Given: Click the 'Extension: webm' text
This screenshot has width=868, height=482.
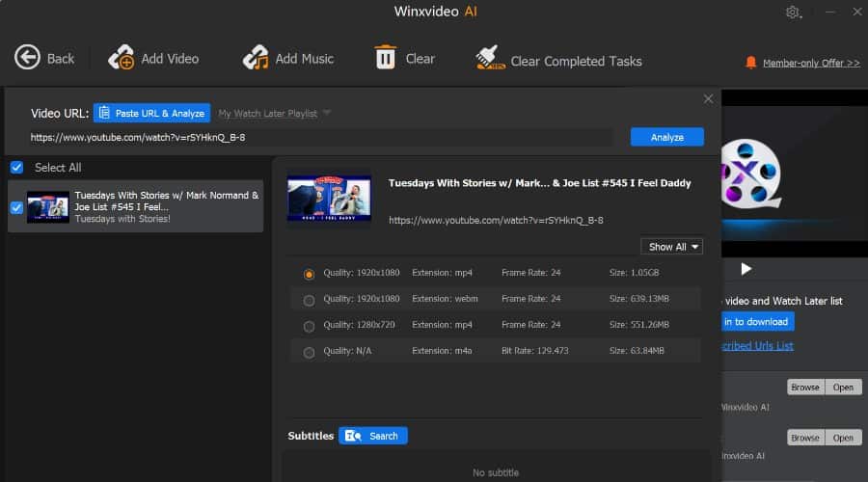Looking at the screenshot, I should 445,299.
